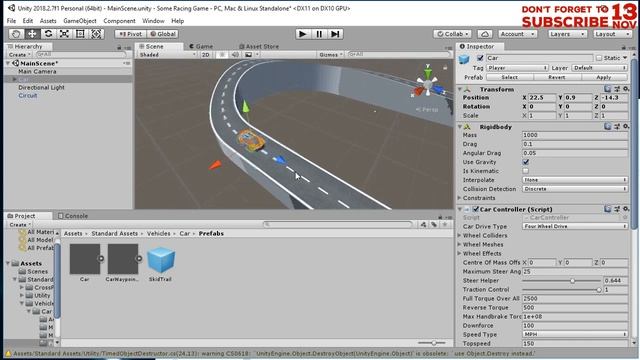Click prefab Apply button
The image size is (640, 360).
click(604, 77)
